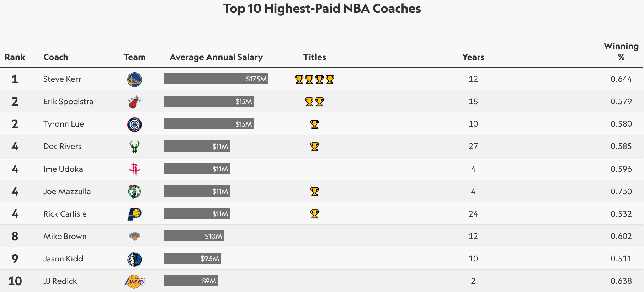Click the Top 10 Highest-Paid NBA Coaches title
Image resolution: width=644 pixels, height=292 pixels.
click(x=322, y=9)
